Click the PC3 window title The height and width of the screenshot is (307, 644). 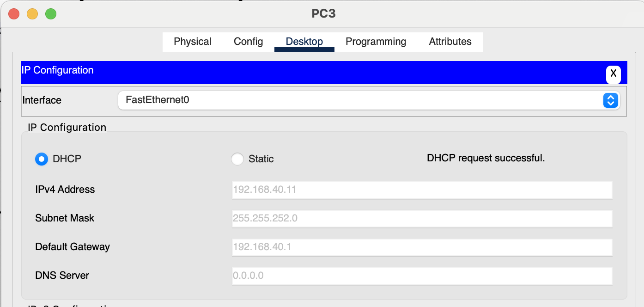[x=323, y=14]
